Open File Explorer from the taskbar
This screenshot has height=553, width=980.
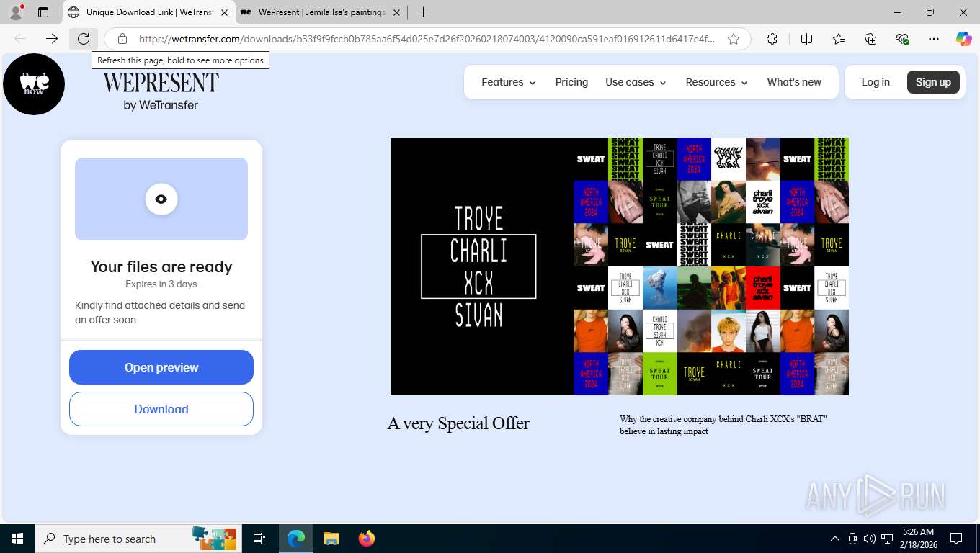click(331, 539)
